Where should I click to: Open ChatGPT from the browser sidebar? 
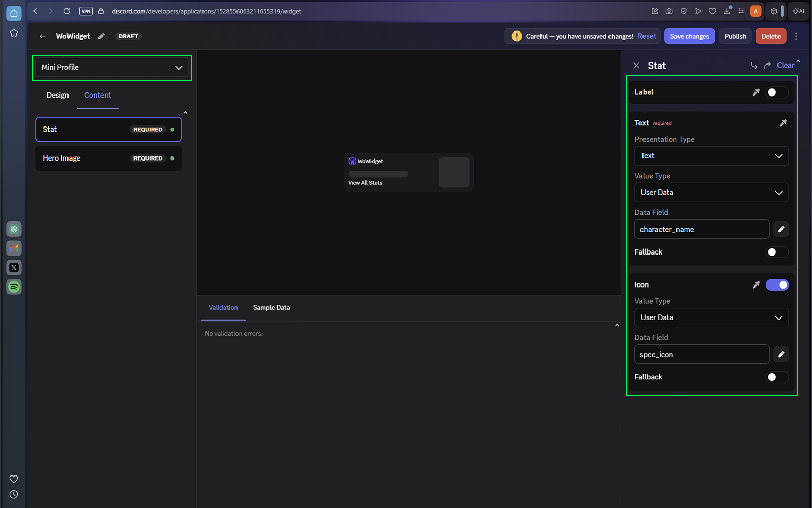click(x=14, y=229)
